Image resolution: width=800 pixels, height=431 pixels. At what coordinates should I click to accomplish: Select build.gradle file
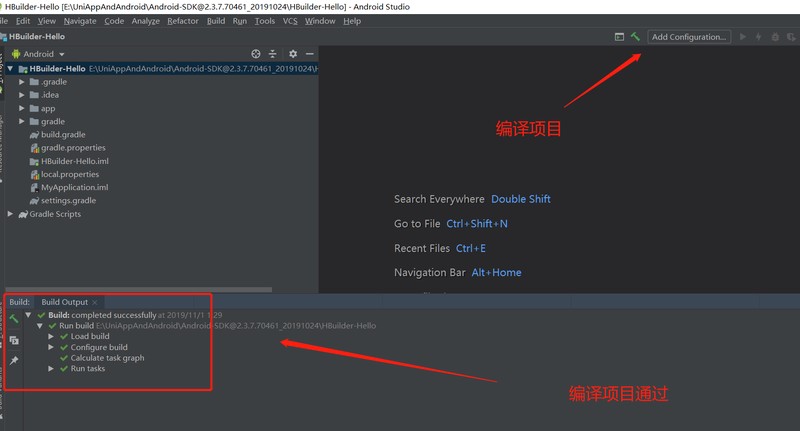point(63,135)
